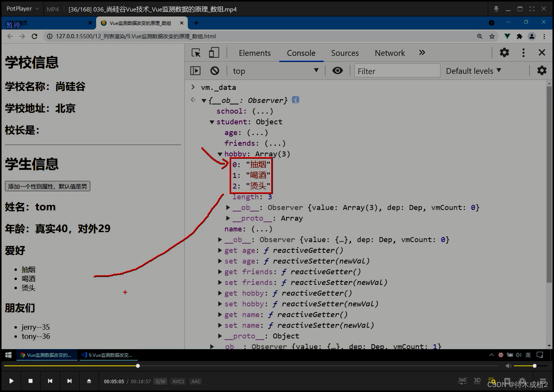Toggle 360 degree video mode

462,381
